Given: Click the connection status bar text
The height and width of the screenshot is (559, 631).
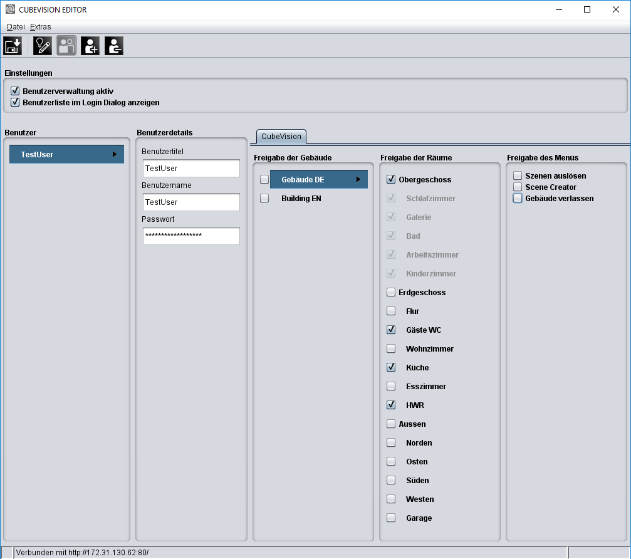Looking at the screenshot, I should (x=82, y=553).
